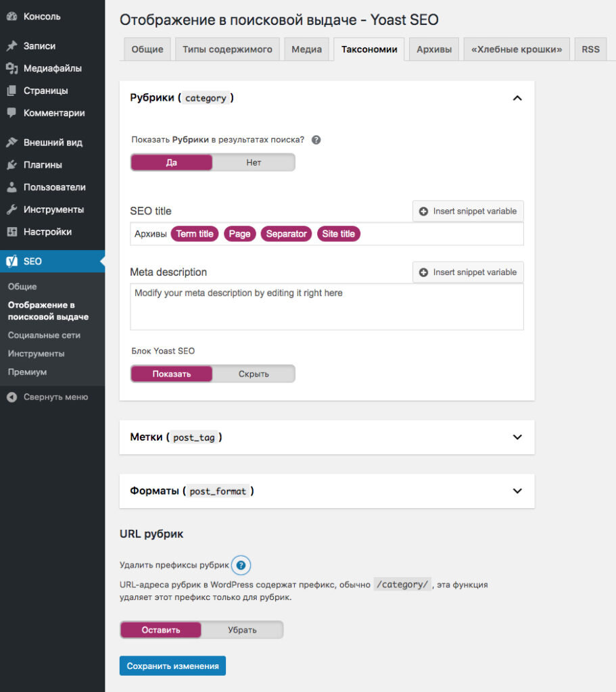Image resolution: width=616 pixels, height=692 pixels.
Task: Click the Внешний вид brush icon
Action: [x=12, y=142]
